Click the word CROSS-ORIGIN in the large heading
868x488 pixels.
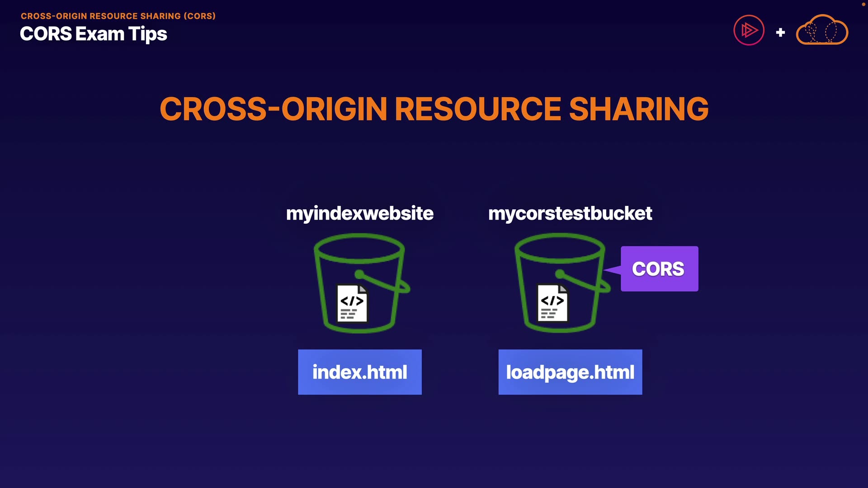coord(273,109)
